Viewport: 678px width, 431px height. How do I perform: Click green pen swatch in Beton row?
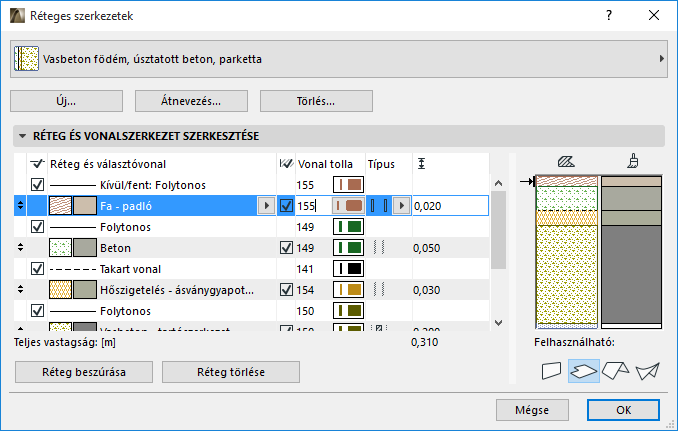pos(348,248)
